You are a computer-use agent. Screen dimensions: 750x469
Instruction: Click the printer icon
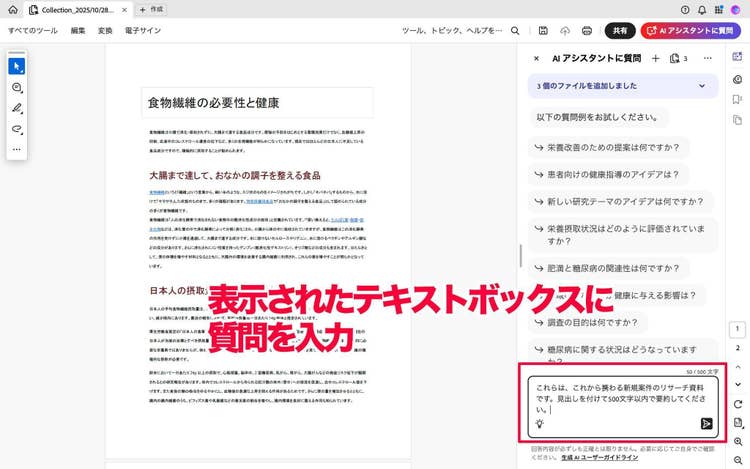[586, 31]
